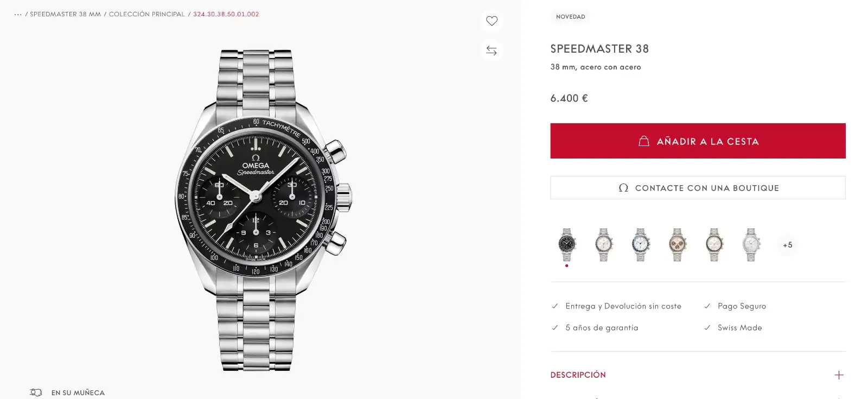Viewport: 868px width, 399px height.
Task: Open the wrist try-on icon
Action: click(x=36, y=392)
